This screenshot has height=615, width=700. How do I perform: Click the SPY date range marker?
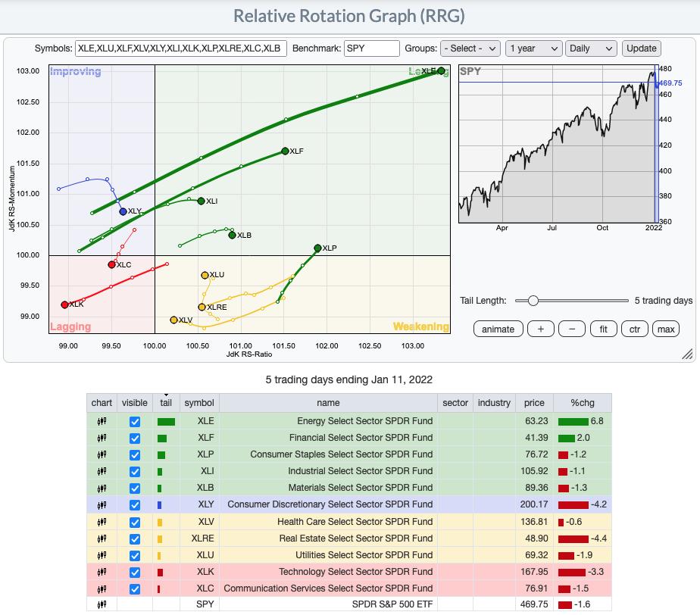656,144
